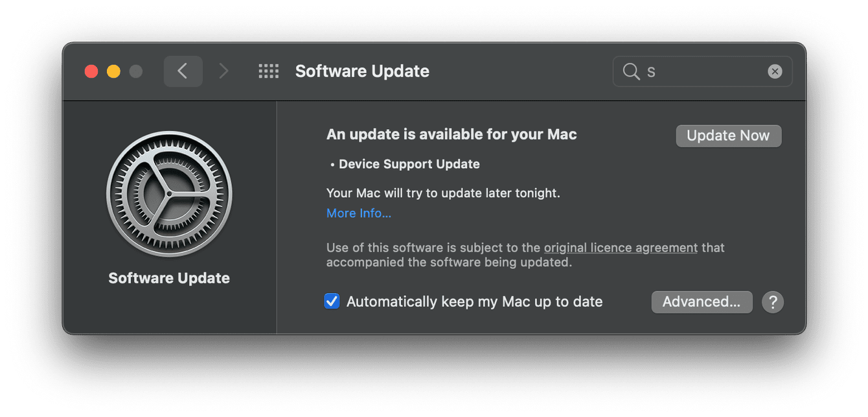Click the Show All grid icon

[x=268, y=71]
